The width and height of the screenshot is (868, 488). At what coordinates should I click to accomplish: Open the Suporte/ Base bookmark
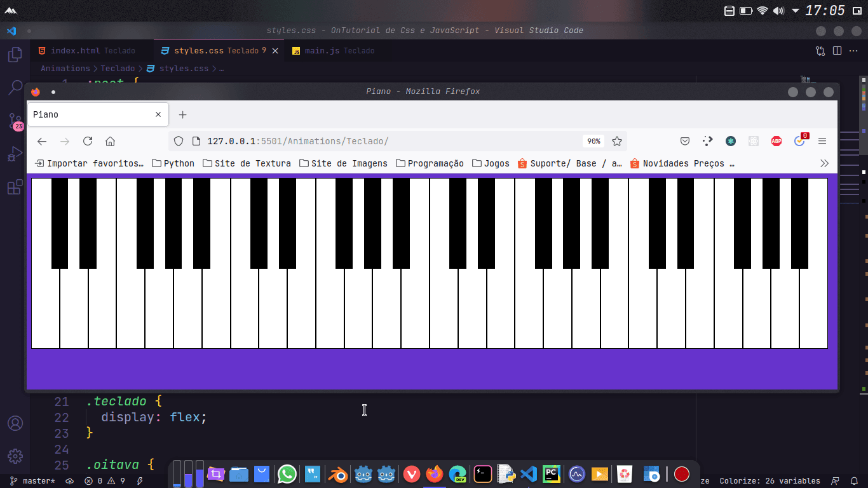570,163
